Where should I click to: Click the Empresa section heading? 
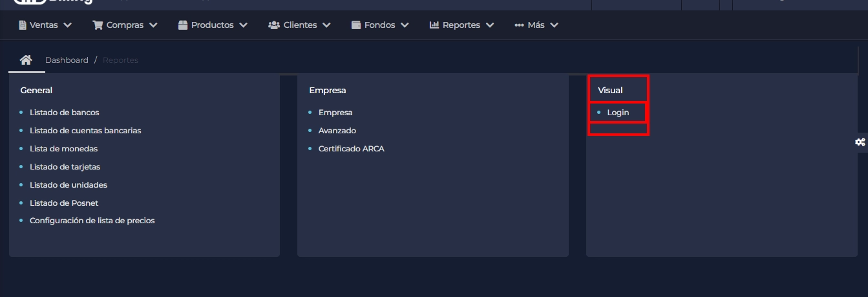pyautogui.click(x=328, y=91)
